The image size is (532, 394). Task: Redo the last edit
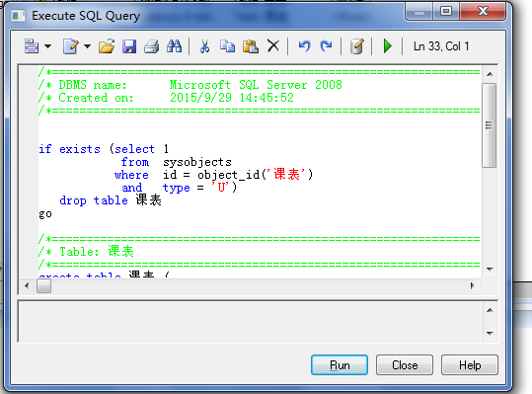tap(326, 45)
